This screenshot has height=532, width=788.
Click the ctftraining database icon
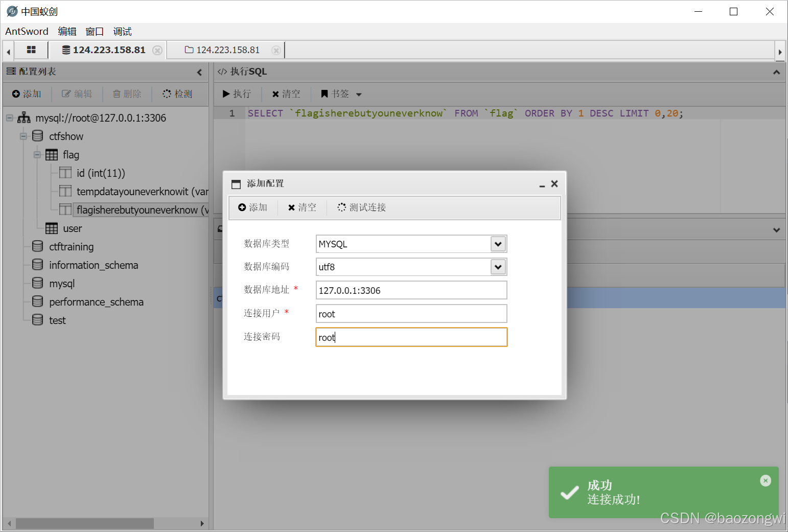pos(37,246)
